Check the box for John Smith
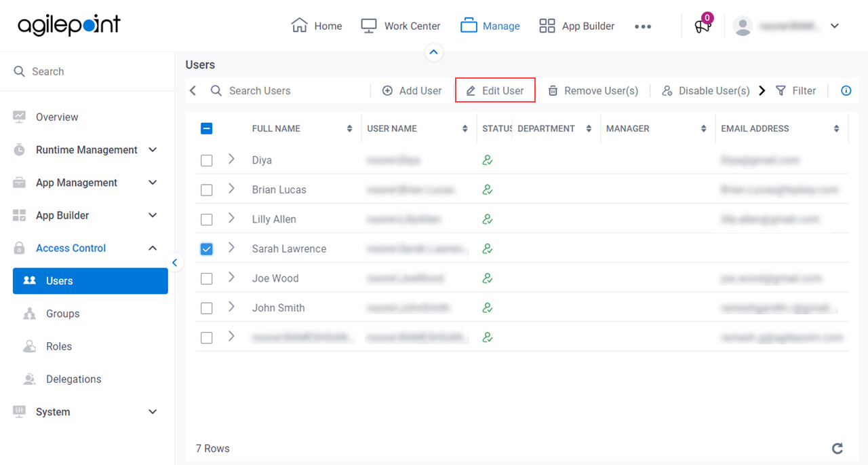 (207, 308)
